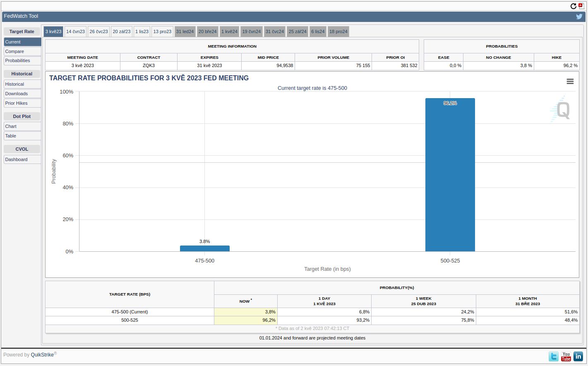Screen dimensions: 588x366
Task: Switch to the 19 čvn24 tab
Action: 252,31
